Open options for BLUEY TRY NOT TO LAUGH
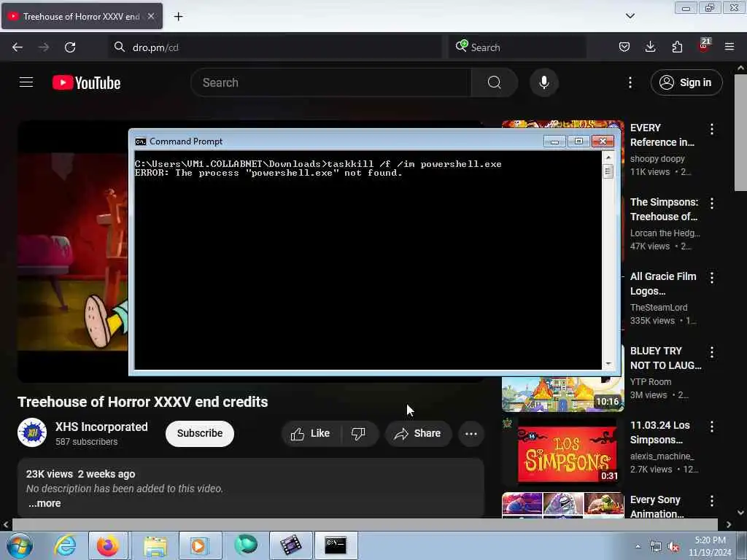 click(712, 352)
